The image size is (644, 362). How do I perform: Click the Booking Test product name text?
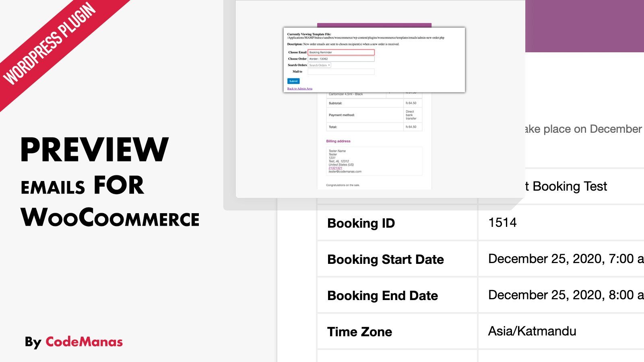pos(570,186)
